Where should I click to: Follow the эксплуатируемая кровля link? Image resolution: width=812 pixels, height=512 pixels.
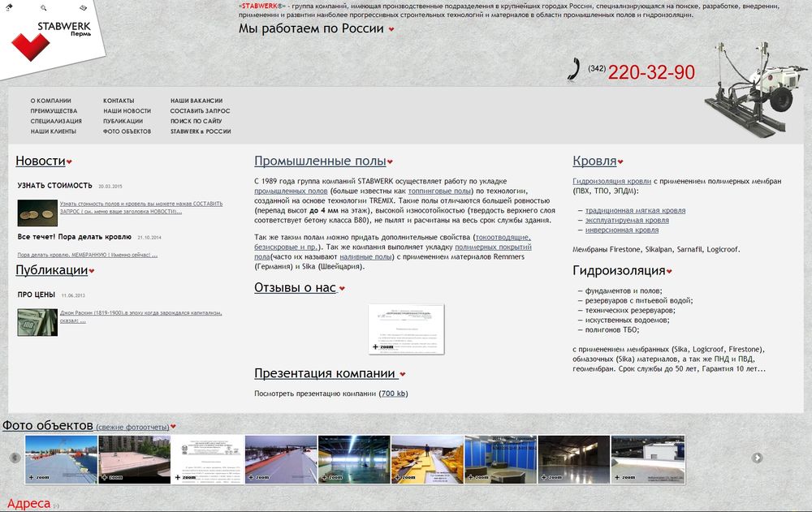(x=627, y=221)
